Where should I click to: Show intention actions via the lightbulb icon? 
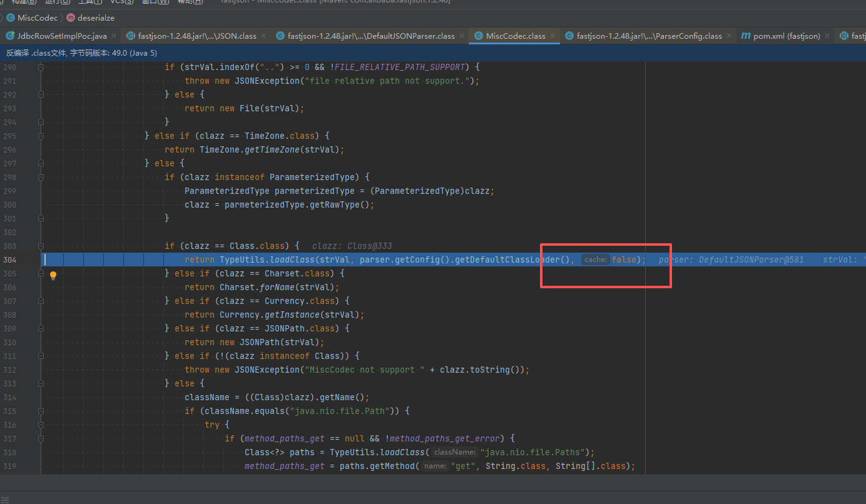click(x=53, y=275)
